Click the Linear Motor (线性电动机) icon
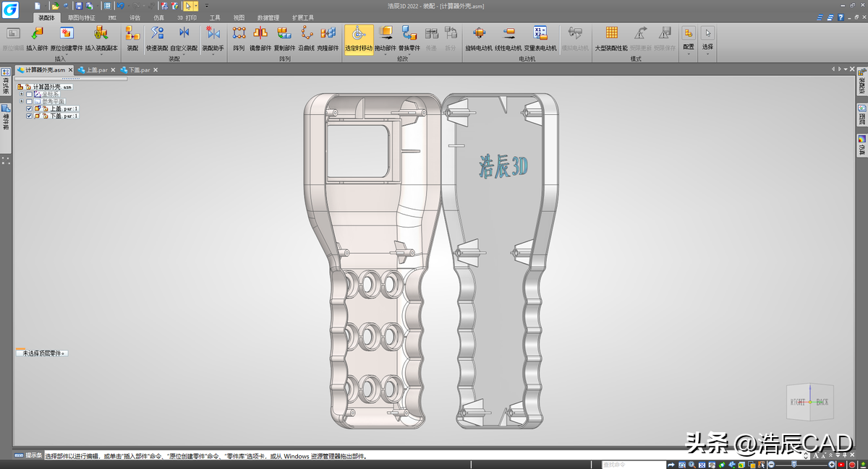 click(509, 34)
